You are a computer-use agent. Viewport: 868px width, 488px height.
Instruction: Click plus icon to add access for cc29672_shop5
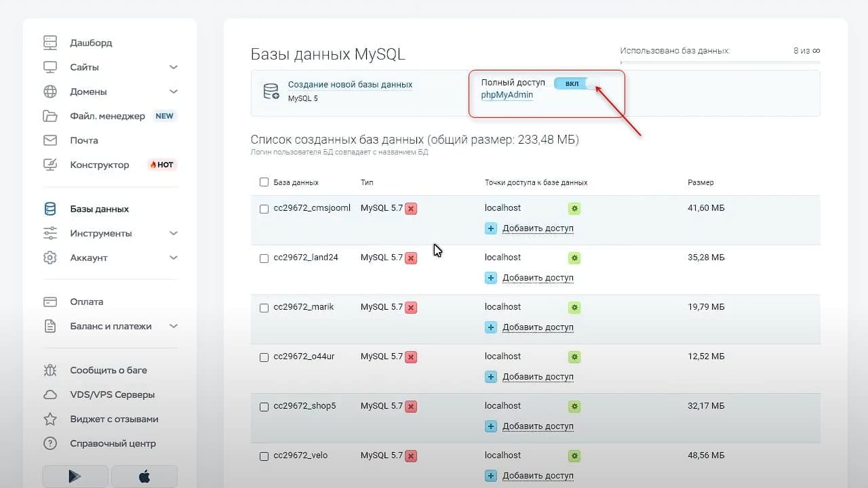pos(491,426)
